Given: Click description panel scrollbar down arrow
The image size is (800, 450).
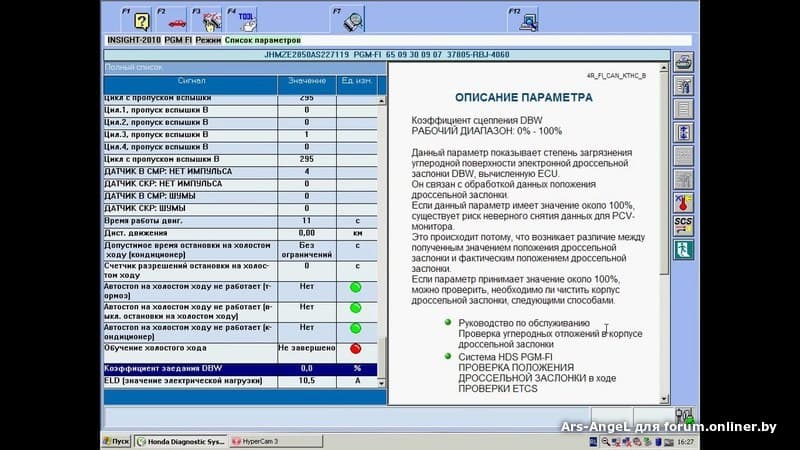Looking at the screenshot, I should tap(666, 397).
